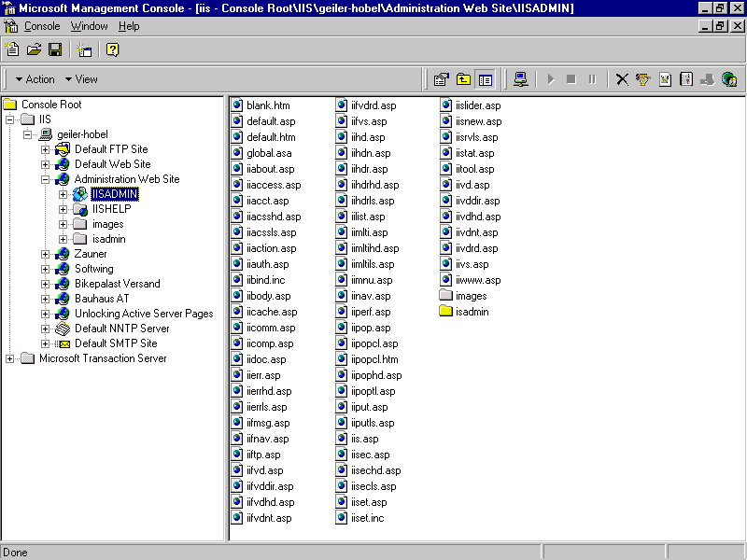Select the images folder in the tree
Screen dimensions: 747x560
(x=107, y=224)
